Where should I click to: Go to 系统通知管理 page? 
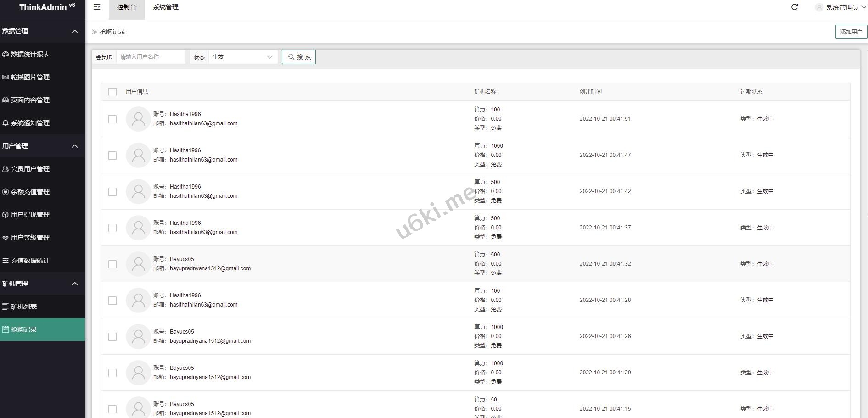coord(30,123)
